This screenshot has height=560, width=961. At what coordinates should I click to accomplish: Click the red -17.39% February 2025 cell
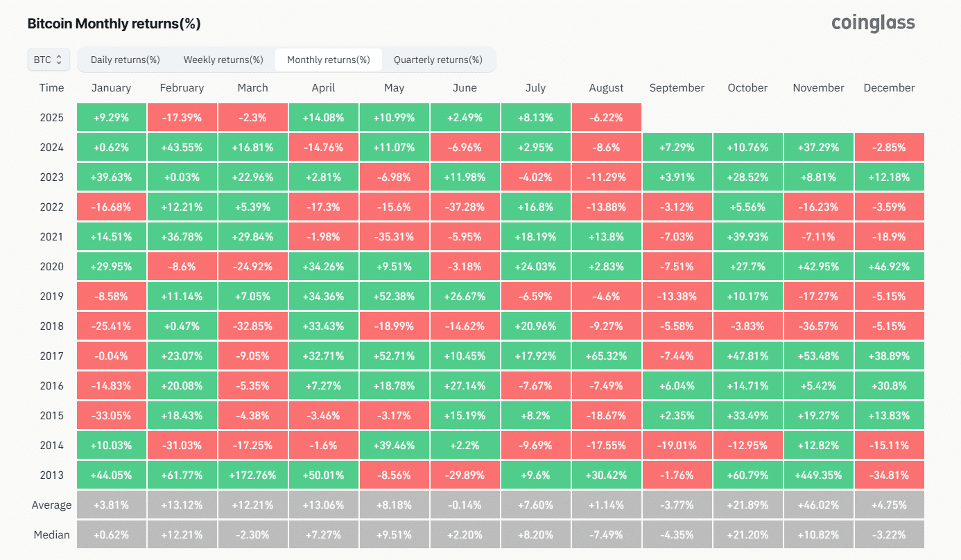pyautogui.click(x=182, y=117)
